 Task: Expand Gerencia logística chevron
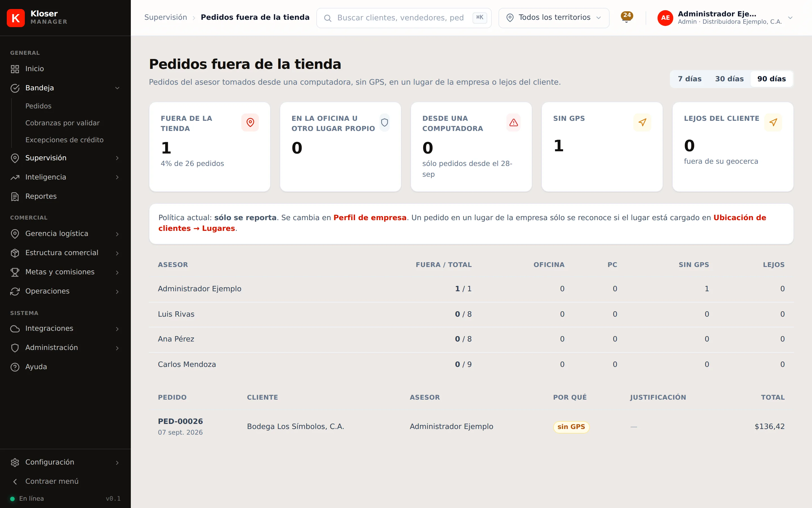pyautogui.click(x=117, y=234)
